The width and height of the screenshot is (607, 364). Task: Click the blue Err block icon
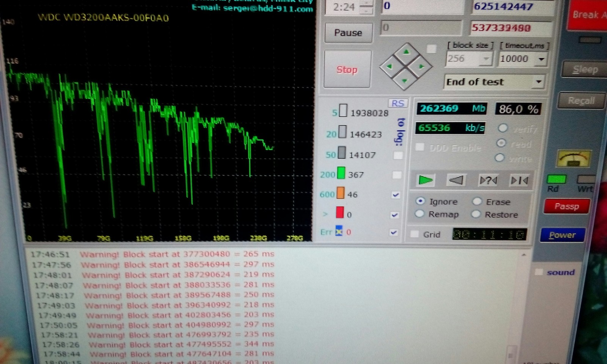coord(339,231)
